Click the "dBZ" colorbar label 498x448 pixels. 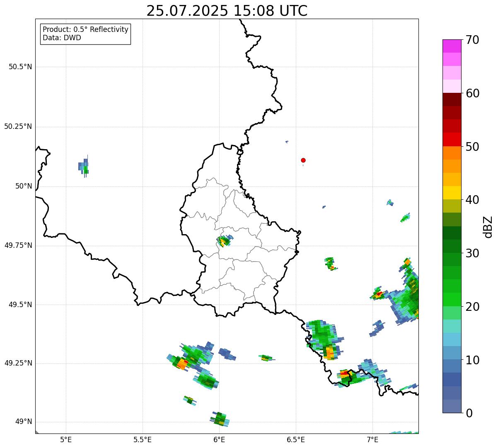(488, 227)
